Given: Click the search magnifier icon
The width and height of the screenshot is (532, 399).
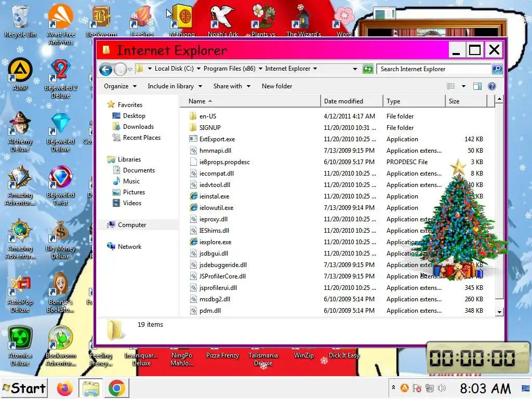Looking at the screenshot, I should [497, 69].
